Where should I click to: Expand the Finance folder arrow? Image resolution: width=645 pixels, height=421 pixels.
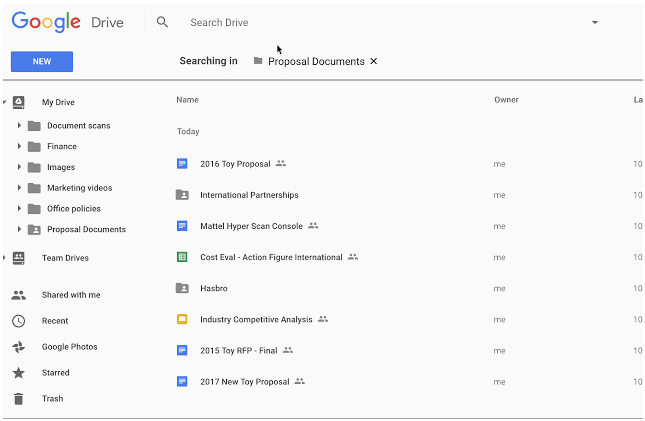pyautogui.click(x=19, y=147)
